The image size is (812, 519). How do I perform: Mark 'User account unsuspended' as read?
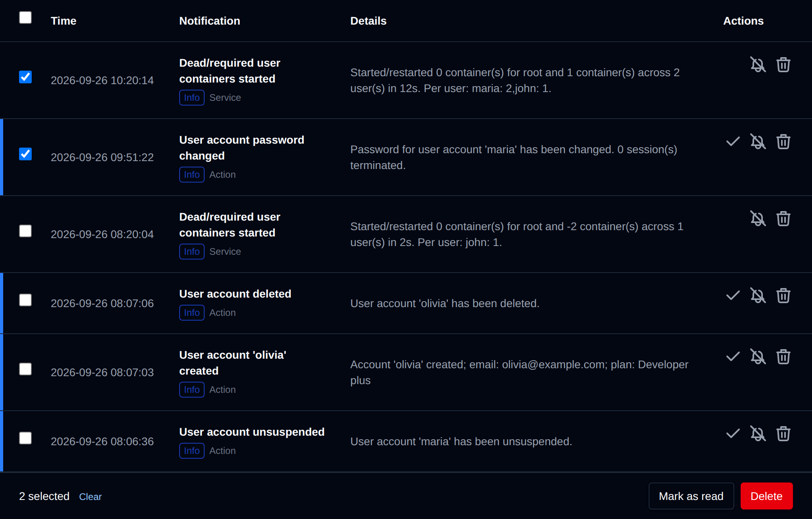733,434
